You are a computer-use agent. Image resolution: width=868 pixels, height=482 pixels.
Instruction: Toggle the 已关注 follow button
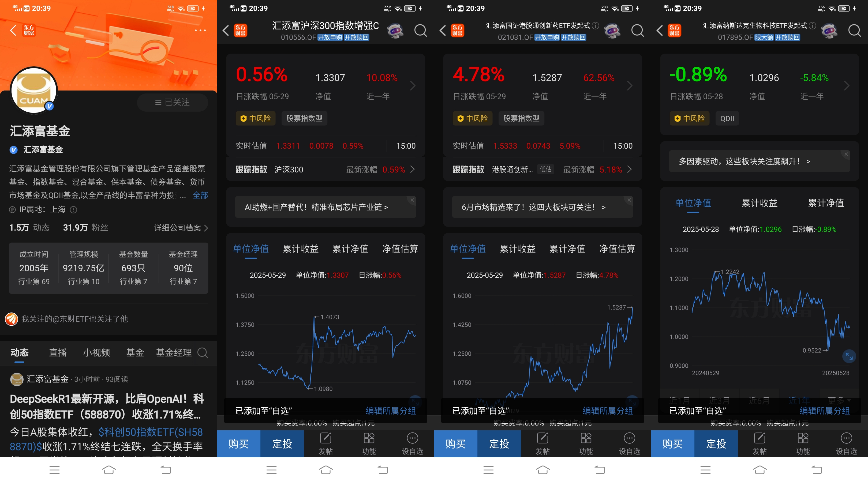[172, 102]
